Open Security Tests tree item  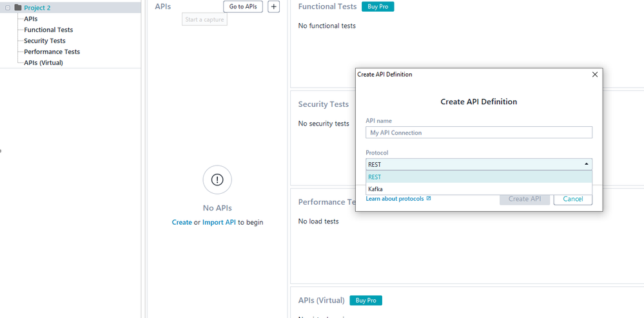tap(44, 41)
